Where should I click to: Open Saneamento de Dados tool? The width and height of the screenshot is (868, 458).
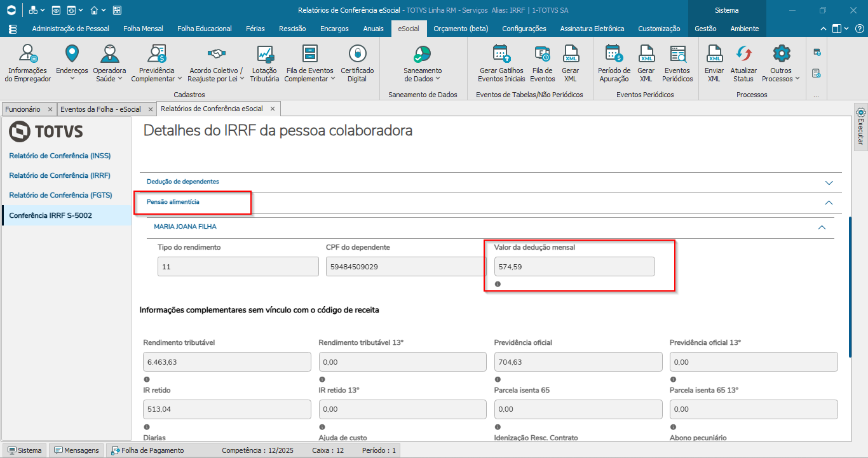pyautogui.click(x=423, y=64)
